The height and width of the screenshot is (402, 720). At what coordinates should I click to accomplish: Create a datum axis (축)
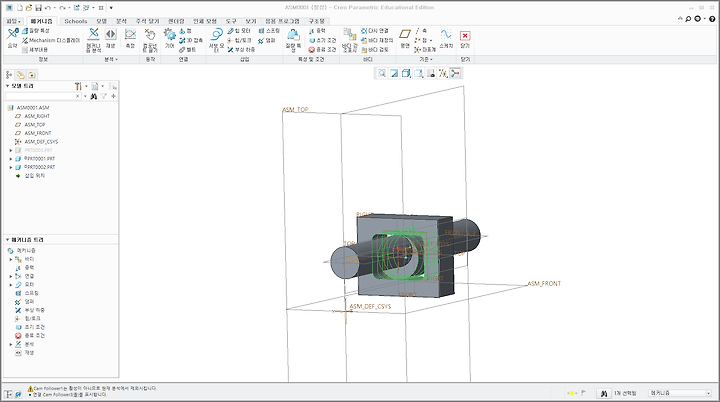421,31
